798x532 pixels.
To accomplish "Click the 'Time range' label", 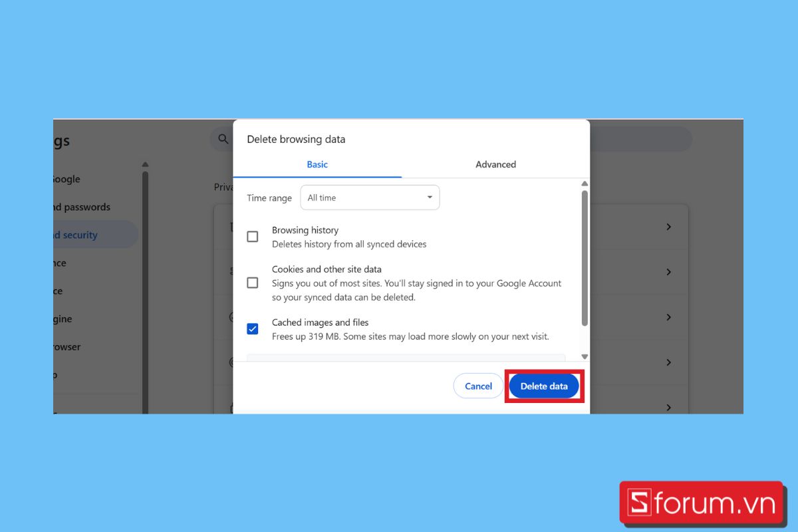I will (x=269, y=198).
